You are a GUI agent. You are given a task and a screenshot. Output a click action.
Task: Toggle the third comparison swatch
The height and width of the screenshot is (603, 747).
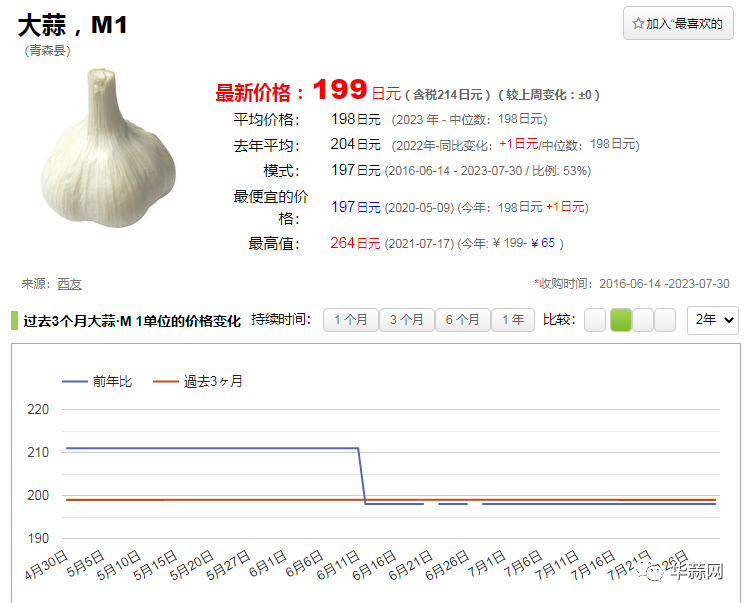643,320
